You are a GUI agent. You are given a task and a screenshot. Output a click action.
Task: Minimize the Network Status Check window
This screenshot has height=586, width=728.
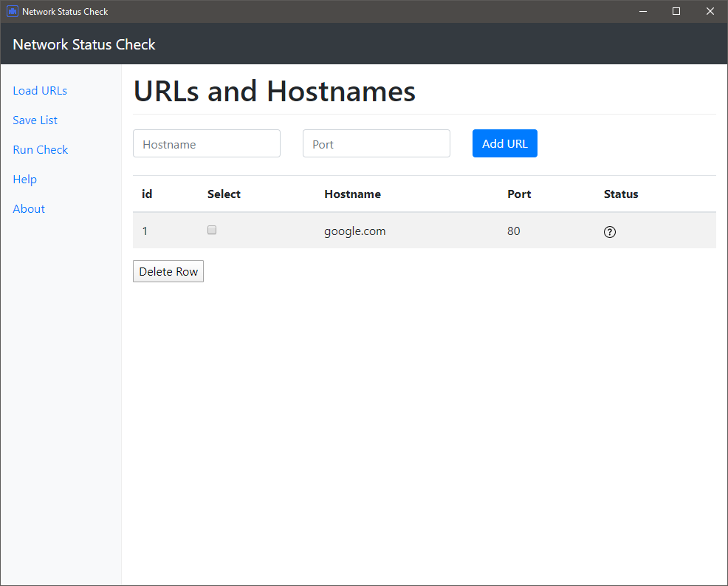[x=643, y=11]
